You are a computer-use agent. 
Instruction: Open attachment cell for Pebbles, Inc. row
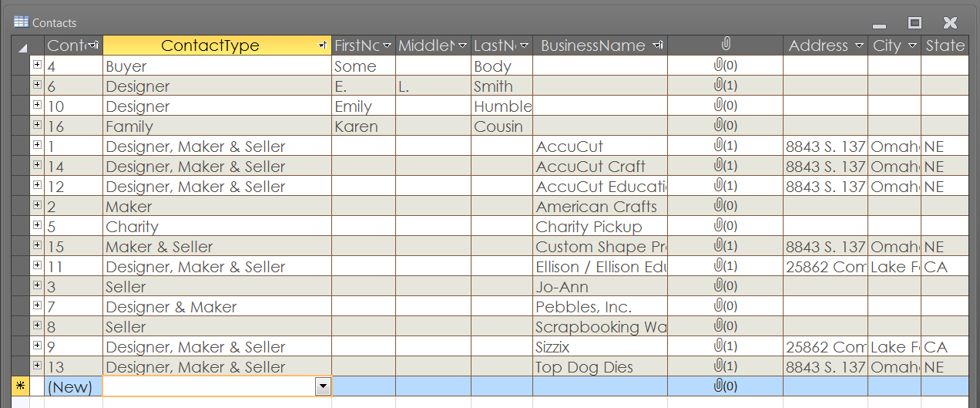[725, 307]
